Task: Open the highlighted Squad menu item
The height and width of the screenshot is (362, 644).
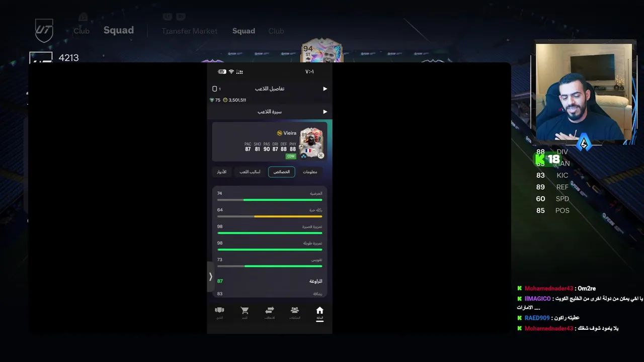Action: [119, 30]
